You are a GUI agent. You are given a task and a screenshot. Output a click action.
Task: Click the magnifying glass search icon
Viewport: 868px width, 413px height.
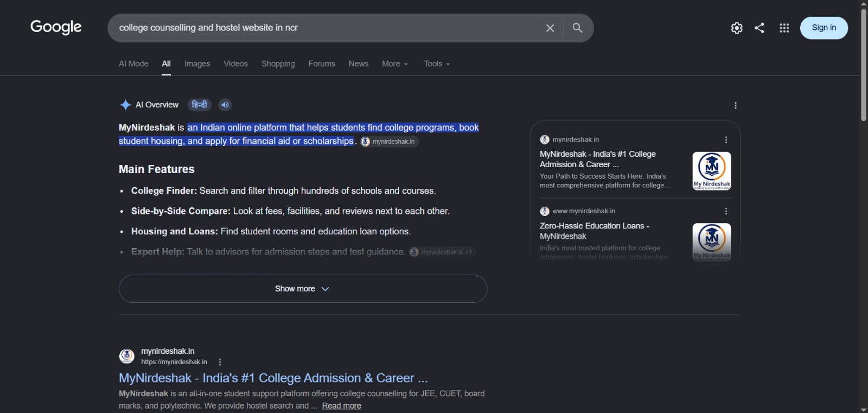click(577, 28)
